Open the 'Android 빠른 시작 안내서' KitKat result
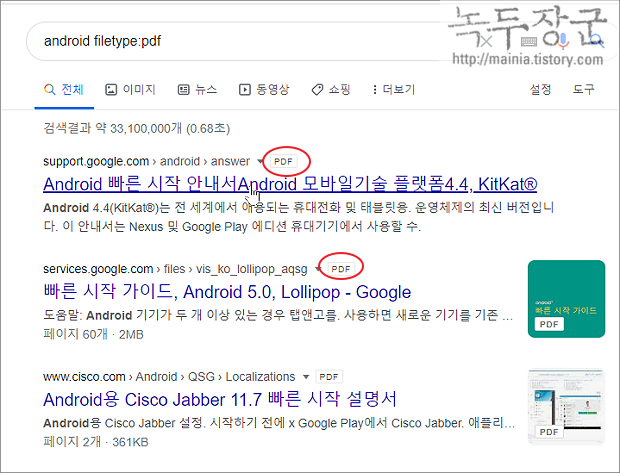Screen dimensions: 620x473 [290, 184]
